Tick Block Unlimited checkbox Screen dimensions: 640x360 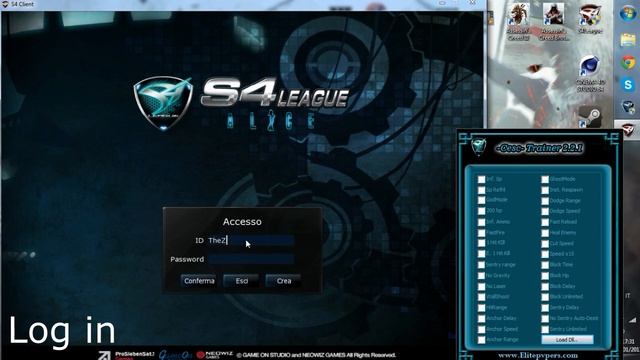point(545,297)
